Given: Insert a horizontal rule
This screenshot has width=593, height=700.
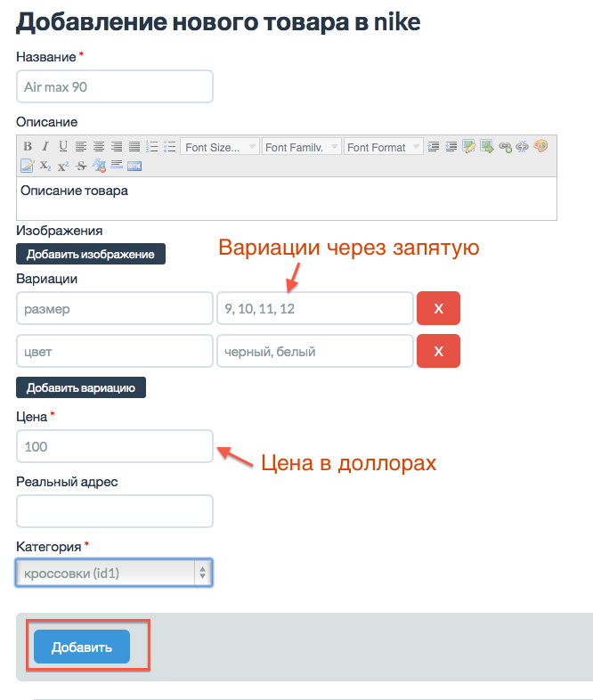Looking at the screenshot, I should point(117,165).
